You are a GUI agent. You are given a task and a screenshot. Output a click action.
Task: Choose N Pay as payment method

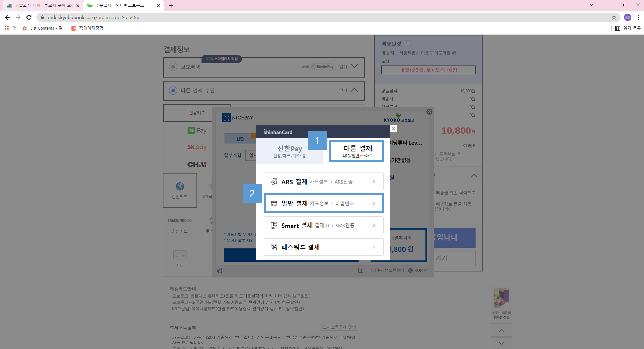tap(197, 130)
